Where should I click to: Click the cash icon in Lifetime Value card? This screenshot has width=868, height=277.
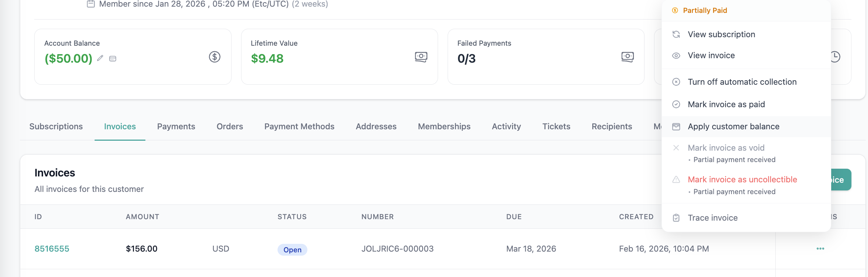coord(421,57)
